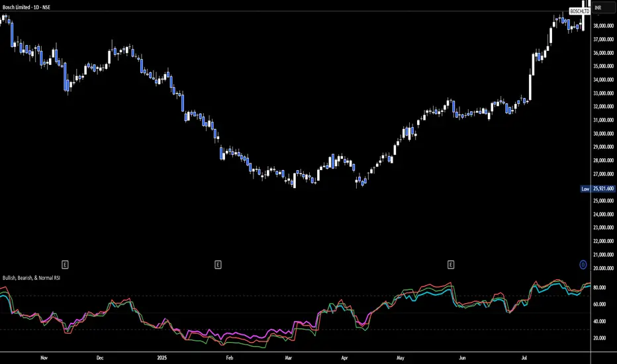Click the 35,000.000 price axis label
The image size is (617, 364).
point(604,66)
